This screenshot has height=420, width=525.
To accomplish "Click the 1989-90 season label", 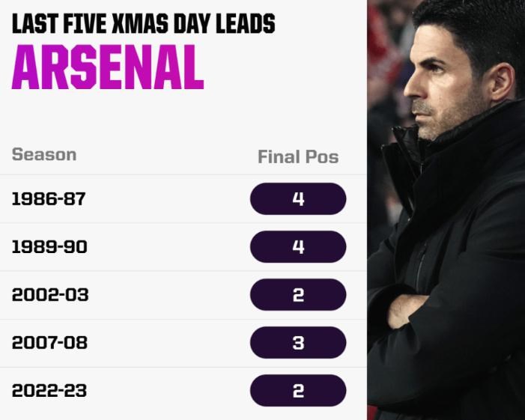I will [x=49, y=247].
